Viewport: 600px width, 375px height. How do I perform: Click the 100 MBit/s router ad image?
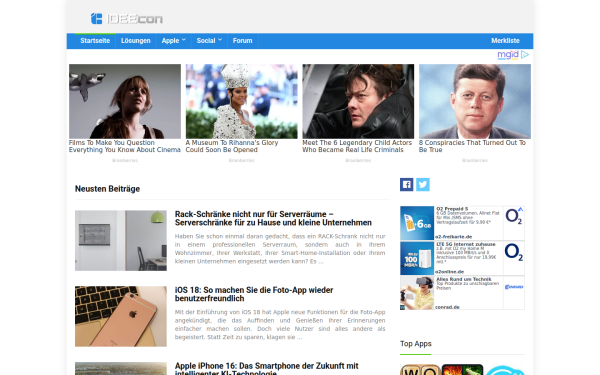[417, 258]
